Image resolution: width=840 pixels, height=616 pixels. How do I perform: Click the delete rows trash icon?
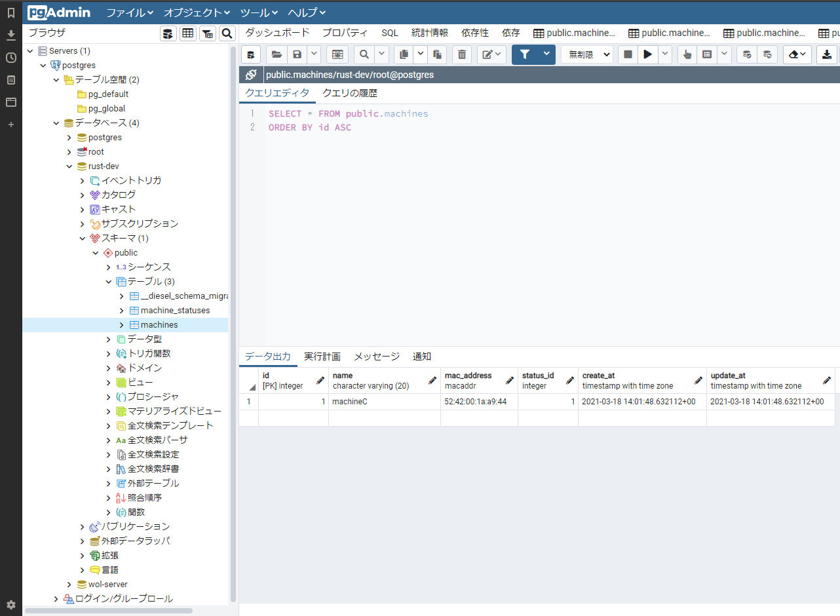[462, 54]
